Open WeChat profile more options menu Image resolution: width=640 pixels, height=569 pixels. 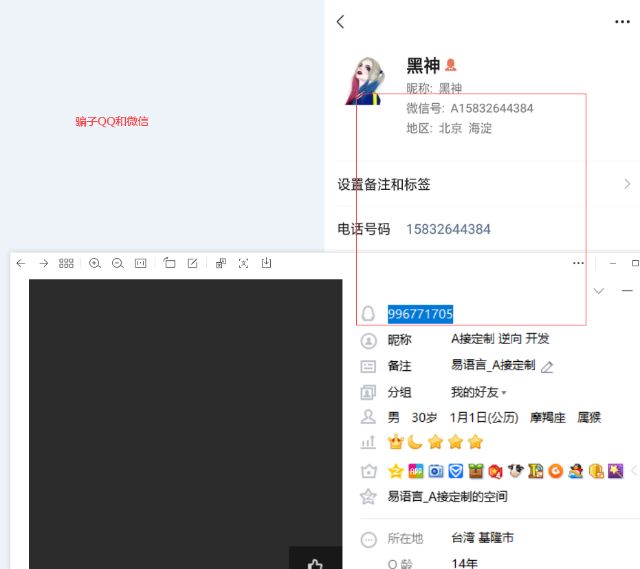[x=622, y=22]
